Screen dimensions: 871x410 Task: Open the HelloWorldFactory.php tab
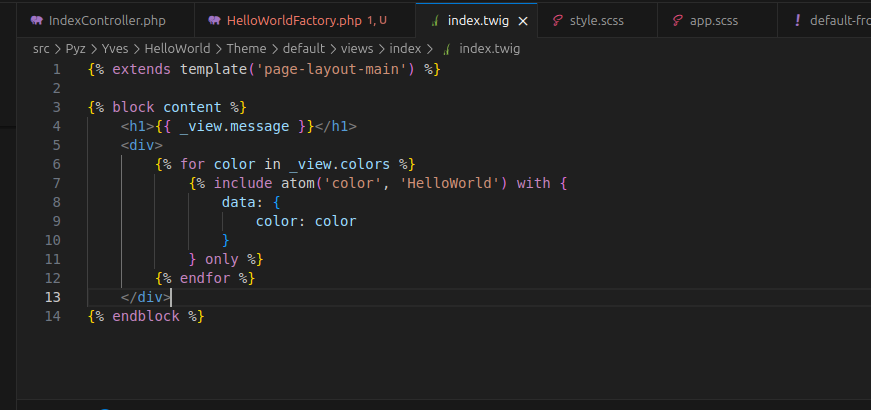[x=305, y=21]
